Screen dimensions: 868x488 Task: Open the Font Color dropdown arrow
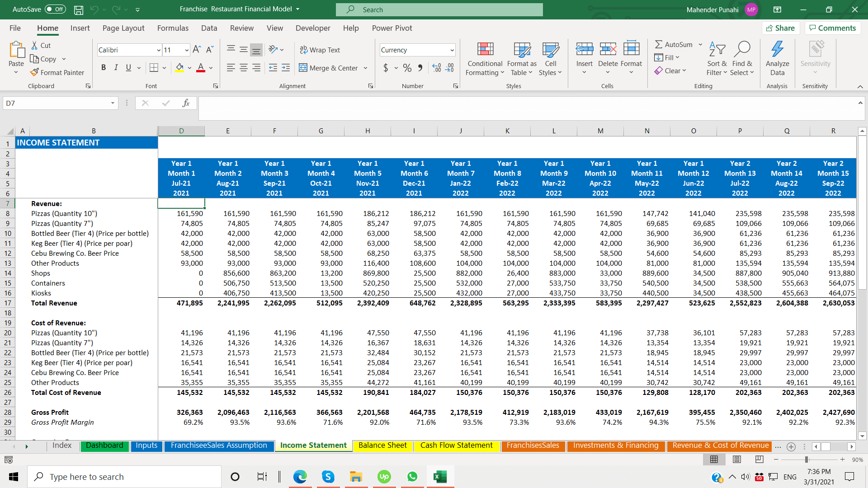pos(211,68)
